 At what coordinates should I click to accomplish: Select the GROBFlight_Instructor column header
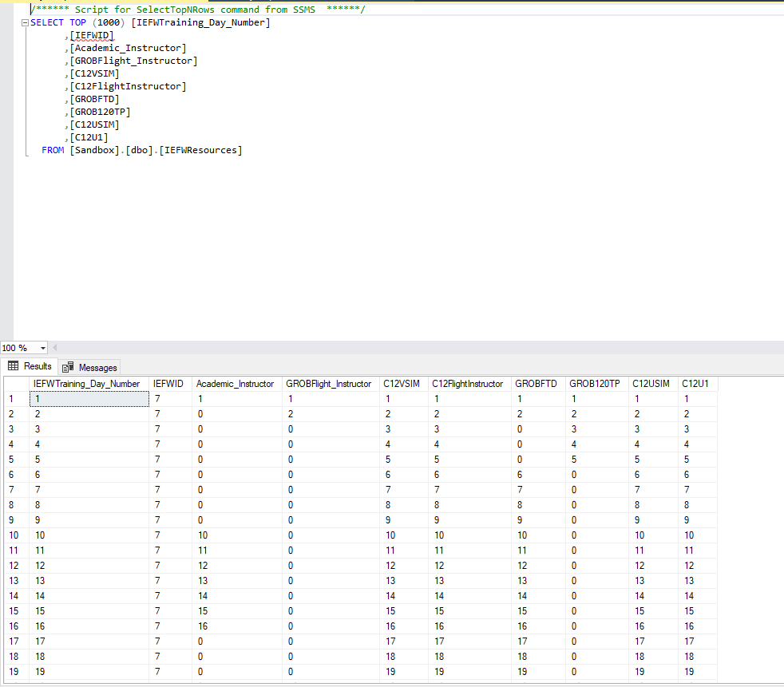click(x=331, y=384)
